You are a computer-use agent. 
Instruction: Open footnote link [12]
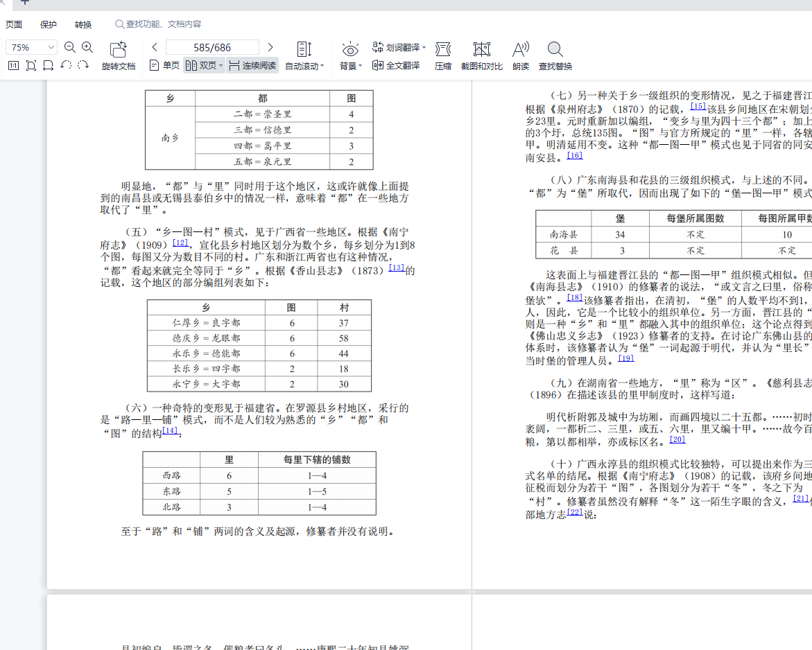pos(181,243)
